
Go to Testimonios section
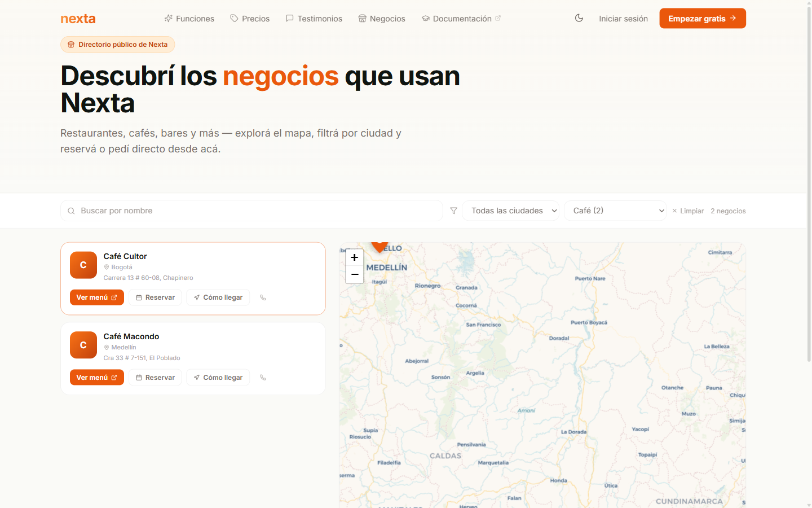314,19
